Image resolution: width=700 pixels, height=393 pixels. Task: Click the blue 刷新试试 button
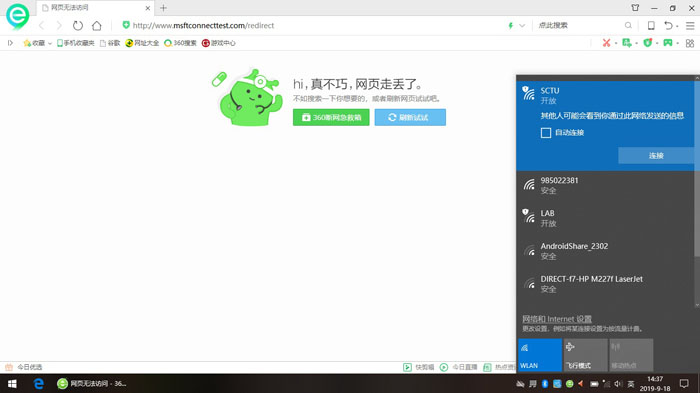tap(410, 117)
